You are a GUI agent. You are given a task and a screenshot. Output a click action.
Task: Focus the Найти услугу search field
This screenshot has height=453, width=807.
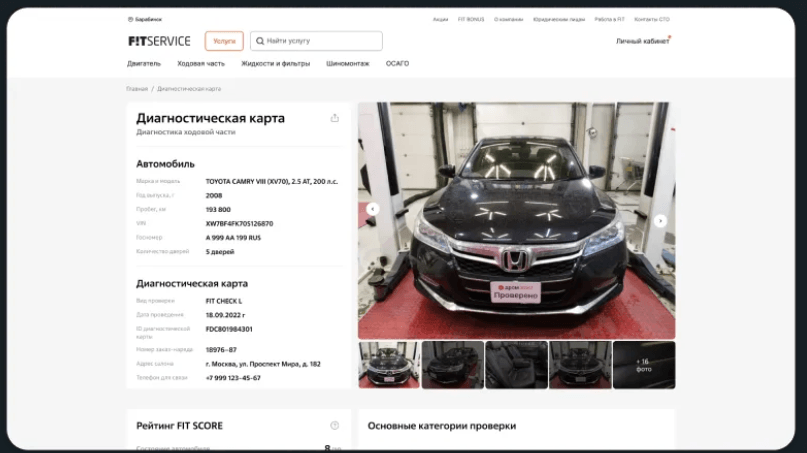[x=316, y=41]
